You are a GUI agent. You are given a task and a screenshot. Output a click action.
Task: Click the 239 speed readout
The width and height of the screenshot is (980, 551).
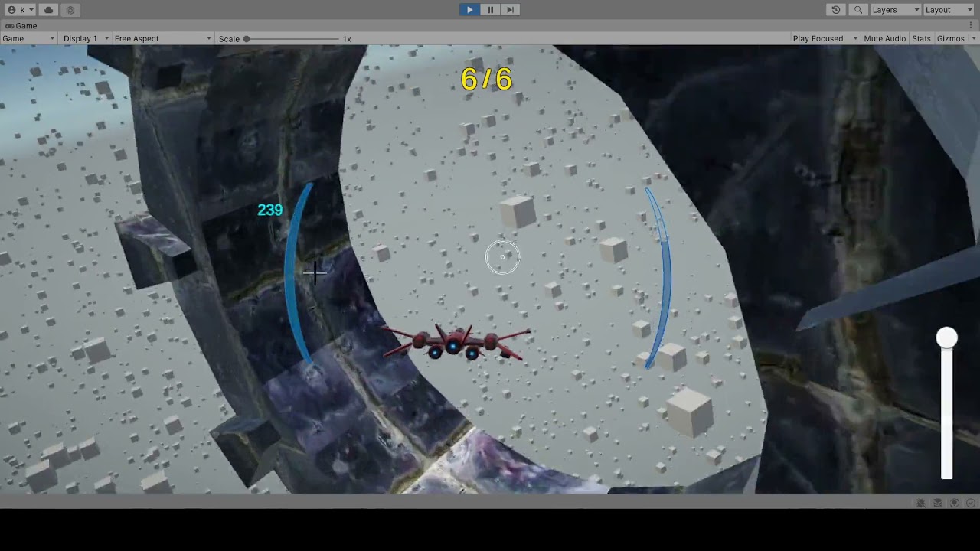(270, 210)
